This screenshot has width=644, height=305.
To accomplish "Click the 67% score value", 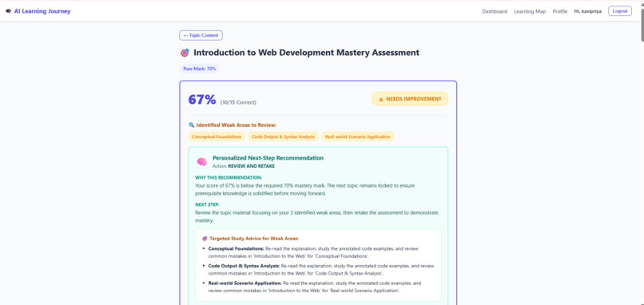I will [202, 99].
